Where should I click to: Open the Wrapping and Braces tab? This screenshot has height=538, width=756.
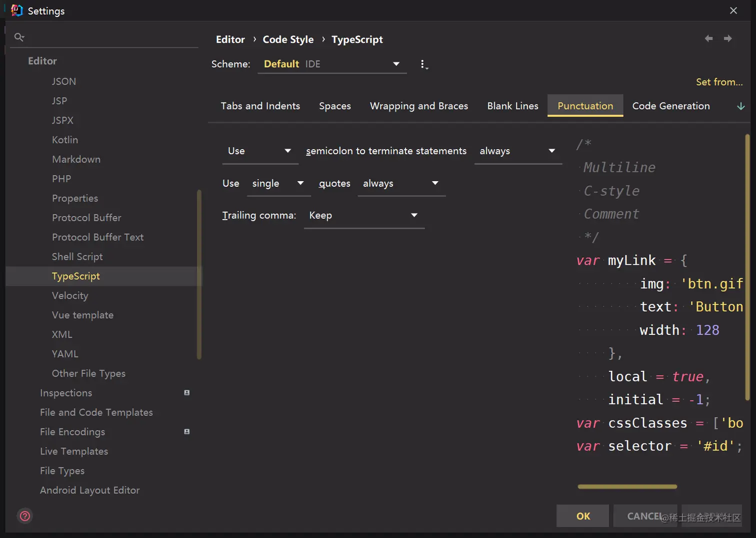click(419, 106)
